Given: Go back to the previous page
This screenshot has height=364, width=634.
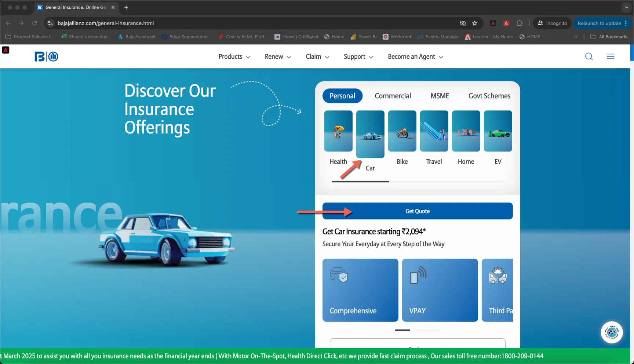Looking at the screenshot, I should pos(8,23).
